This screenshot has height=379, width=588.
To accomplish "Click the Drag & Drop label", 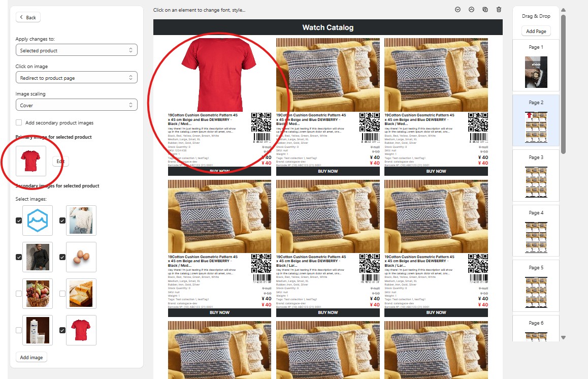I will click(x=536, y=16).
